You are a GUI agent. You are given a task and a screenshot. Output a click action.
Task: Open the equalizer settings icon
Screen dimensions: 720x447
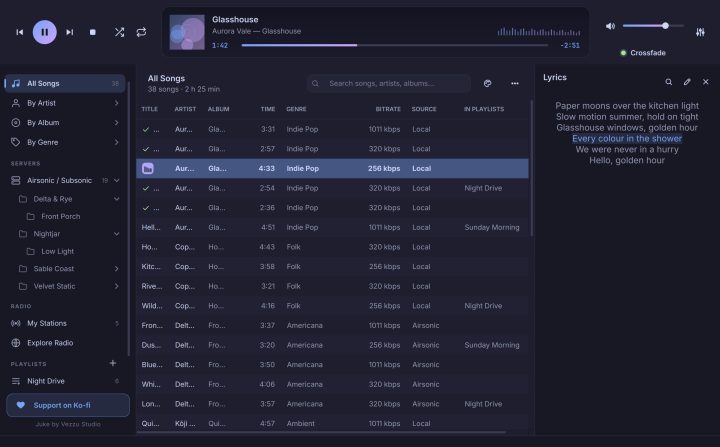click(x=700, y=32)
